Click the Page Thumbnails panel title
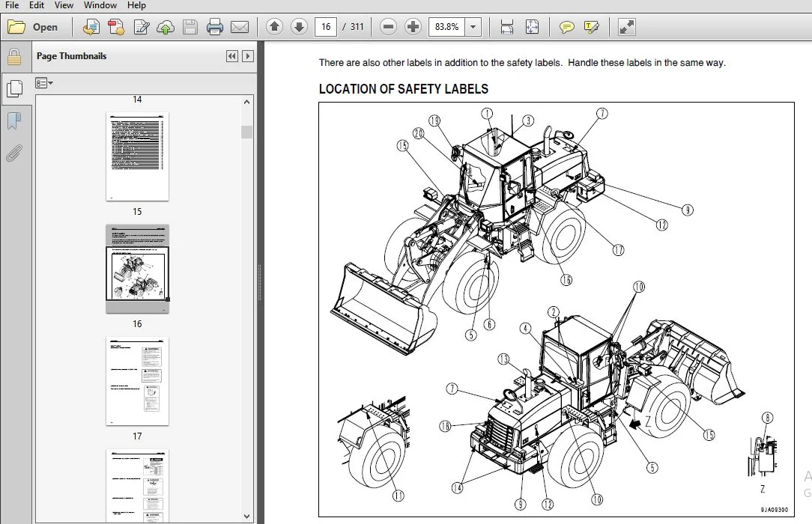 tap(71, 56)
